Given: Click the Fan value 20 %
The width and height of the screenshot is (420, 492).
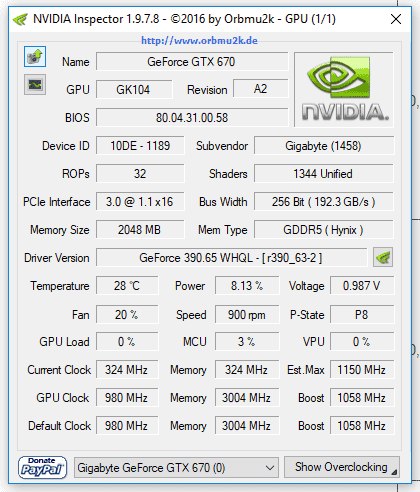Looking at the screenshot, I should (127, 314).
